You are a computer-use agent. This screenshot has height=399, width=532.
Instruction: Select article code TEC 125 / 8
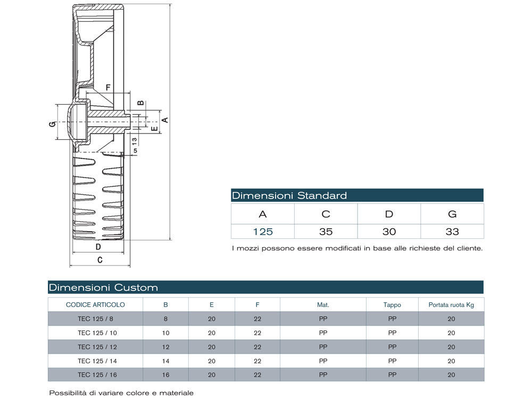(95, 319)
